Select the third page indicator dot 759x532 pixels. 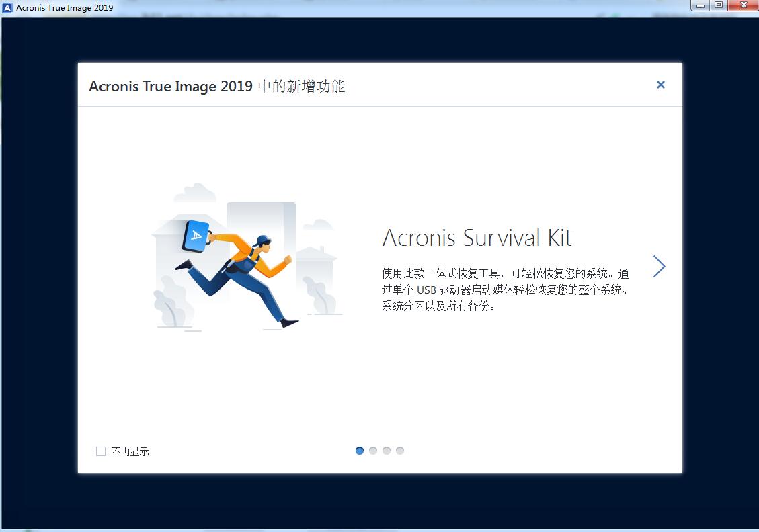tap(387, 451)
